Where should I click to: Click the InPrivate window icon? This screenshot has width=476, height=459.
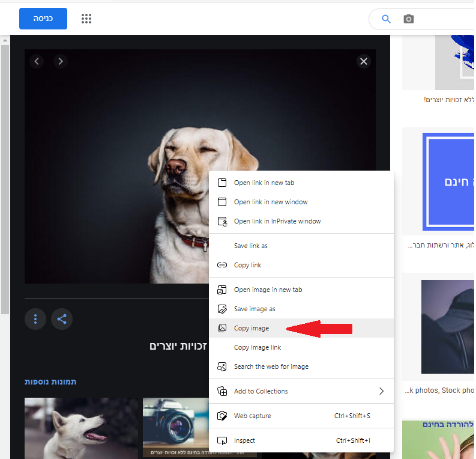pos(222,222)
